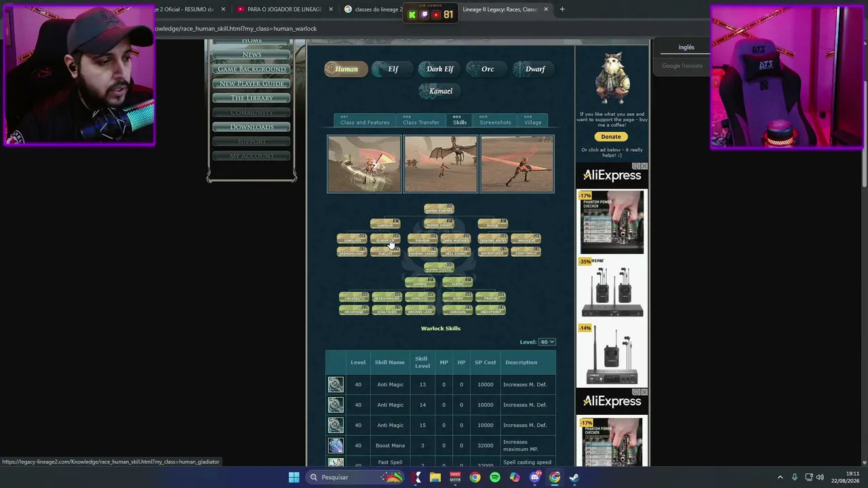Open the Gladiator class node
The height and width of the screenshot is (488, 868).
[385, 239]
